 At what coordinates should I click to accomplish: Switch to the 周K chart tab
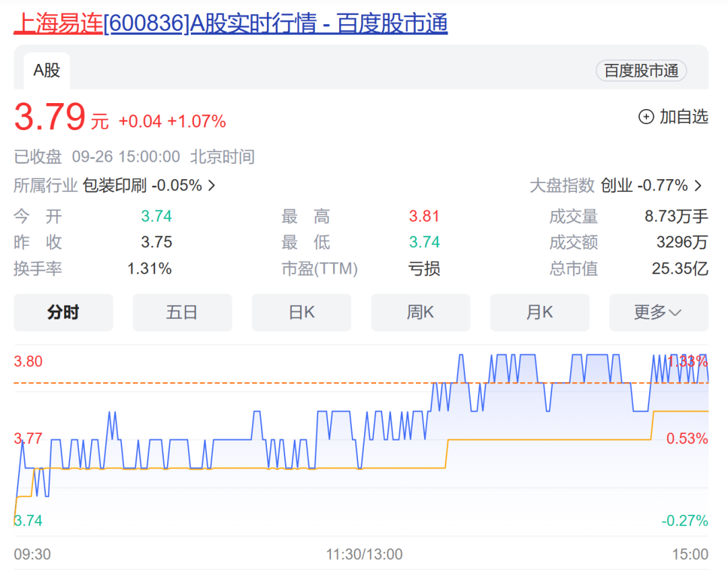tap(421, 313)
